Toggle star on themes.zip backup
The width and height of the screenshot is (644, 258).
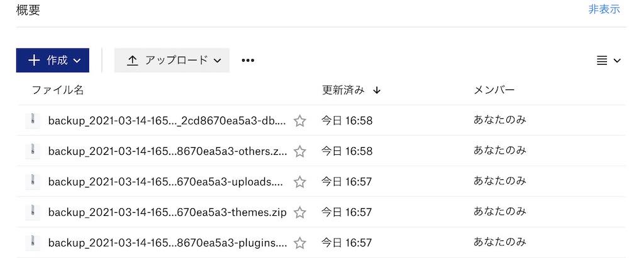(x=300, y=213)
